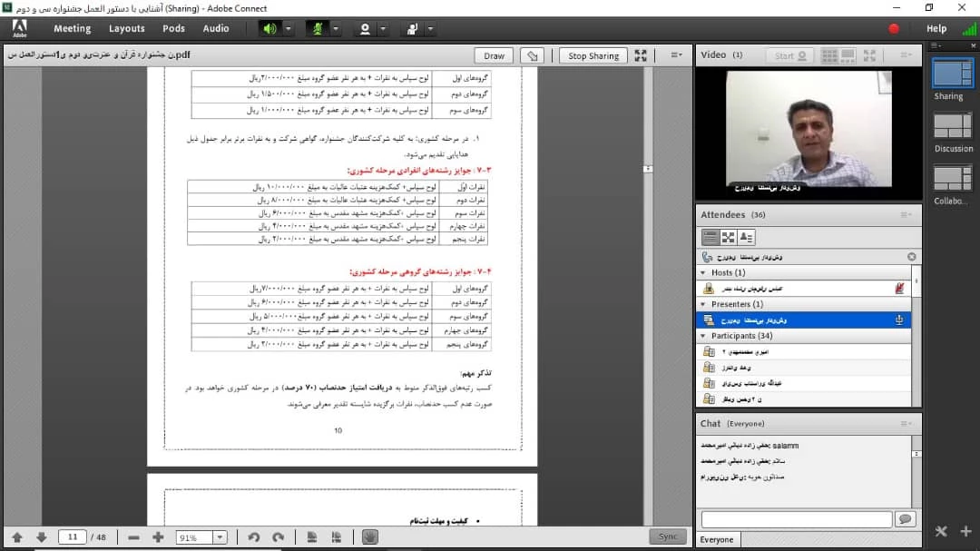Select the hand pan tool
The image size is (980, 551).
pyautogui.click(x=369, y=537)
